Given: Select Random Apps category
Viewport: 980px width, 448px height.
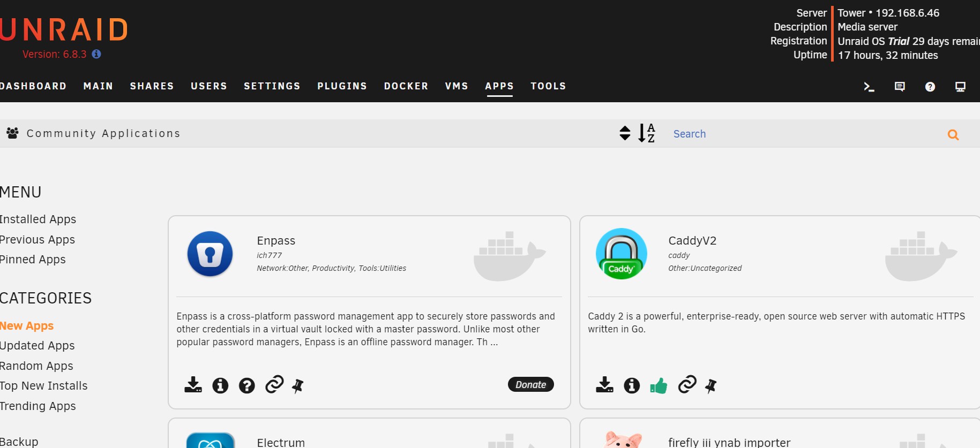Looking at the screenshot, I should [x=36, y=366].
